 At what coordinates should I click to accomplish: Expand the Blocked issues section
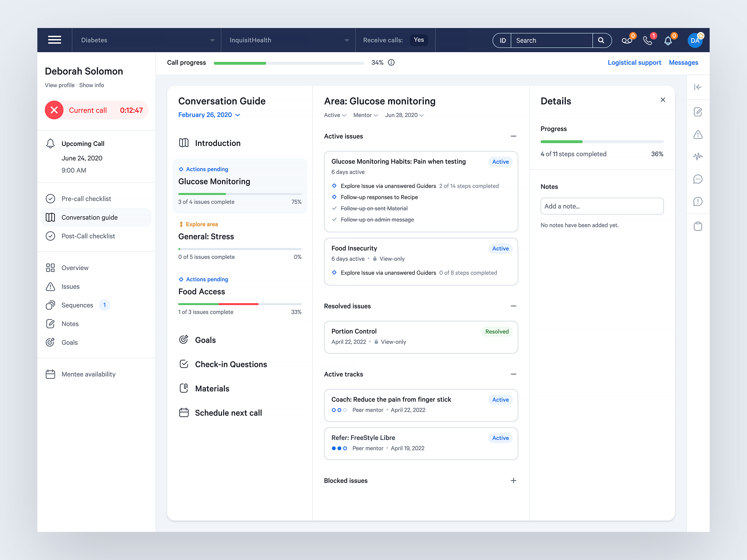[x=513, y=480]
